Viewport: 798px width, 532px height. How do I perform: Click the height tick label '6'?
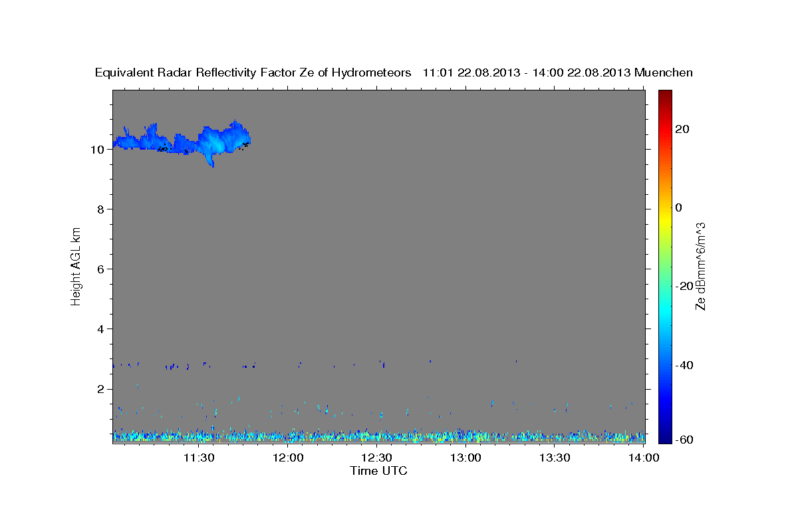[x=100, y=269]
